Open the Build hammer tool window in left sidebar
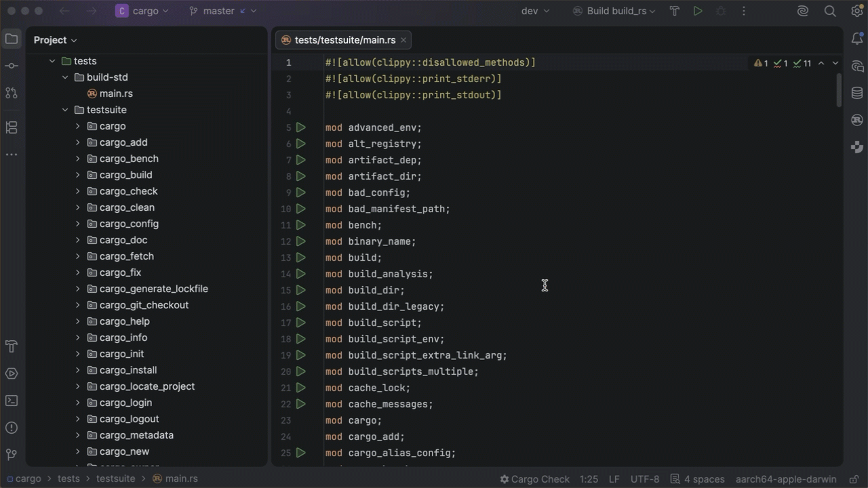 12,346
